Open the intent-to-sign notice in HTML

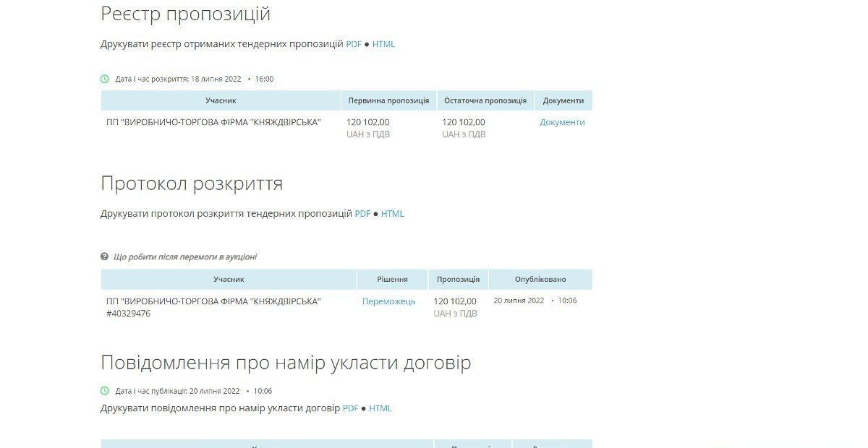click(x=380, y=408)
